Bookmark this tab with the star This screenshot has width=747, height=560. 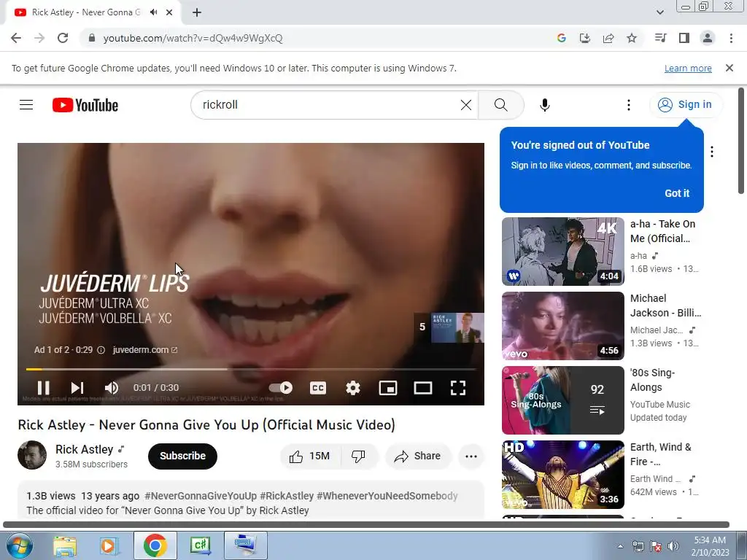(632, 38)
